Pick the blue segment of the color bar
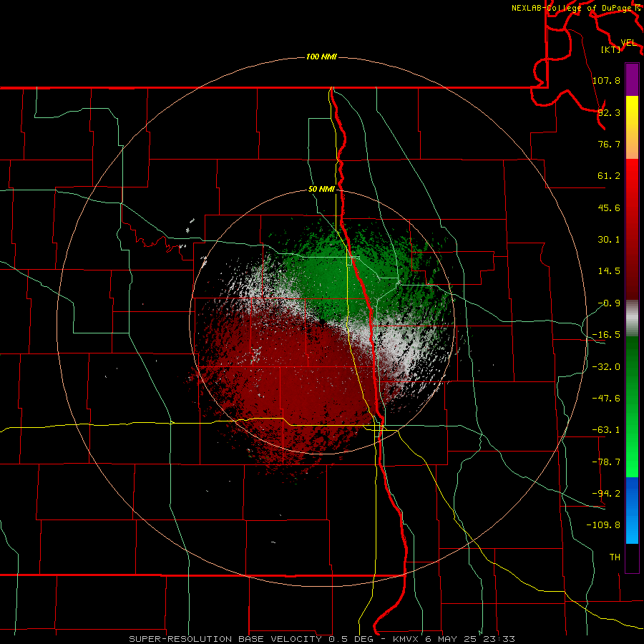 [632, 510]
